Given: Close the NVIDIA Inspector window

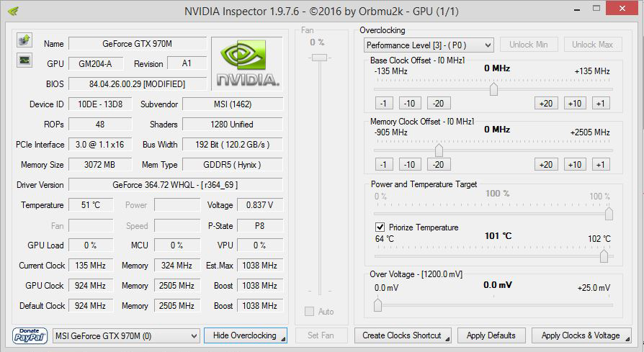Looking at the screenshot, I should 622,8.
